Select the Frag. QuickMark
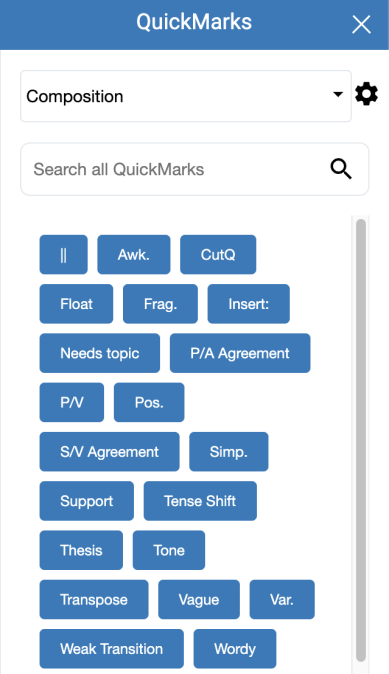The height and width of the screenshot is (674, 389). [x=160, y=304]
